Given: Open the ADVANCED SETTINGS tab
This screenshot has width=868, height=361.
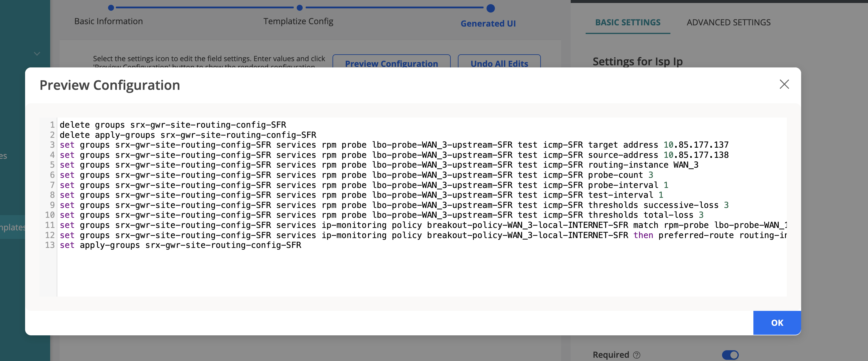Looking at the screenshot, I should pyautogui.click(x=729, y=22).
